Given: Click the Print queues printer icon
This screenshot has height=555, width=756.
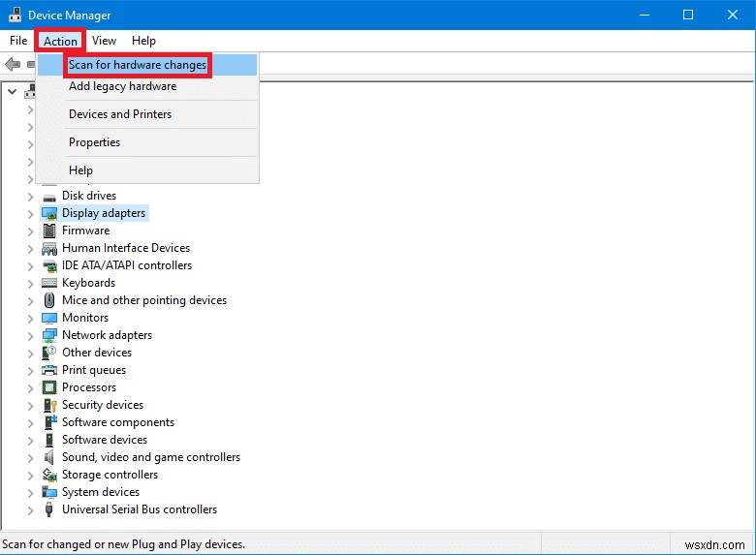Looking at the screenshot, I should point(49,370).
